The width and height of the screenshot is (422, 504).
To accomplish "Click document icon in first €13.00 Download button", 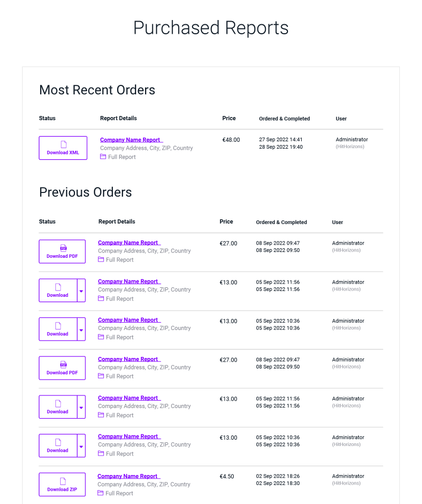I will pyautogui.click(x=58, y=287).
